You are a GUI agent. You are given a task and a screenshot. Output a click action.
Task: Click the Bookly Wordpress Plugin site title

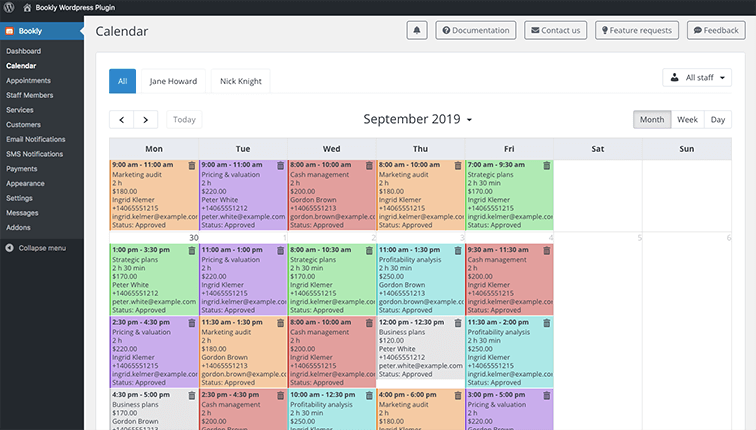click(x=75, y=7)
